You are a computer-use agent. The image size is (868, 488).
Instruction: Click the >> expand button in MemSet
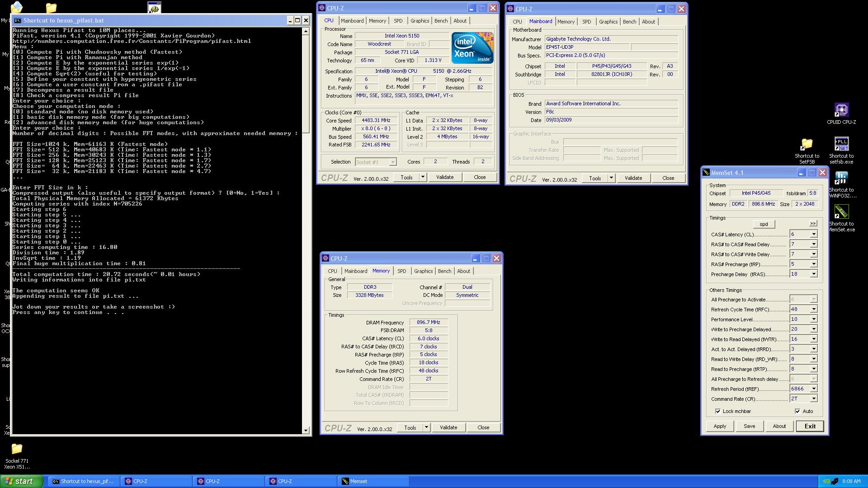(x=813, y=224)
